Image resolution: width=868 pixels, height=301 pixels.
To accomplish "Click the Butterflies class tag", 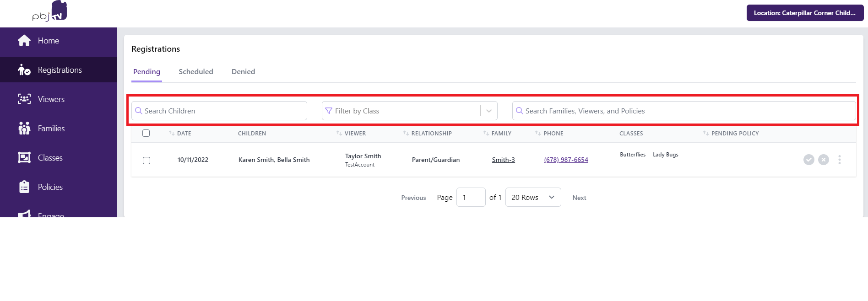I will coord(633,155).
